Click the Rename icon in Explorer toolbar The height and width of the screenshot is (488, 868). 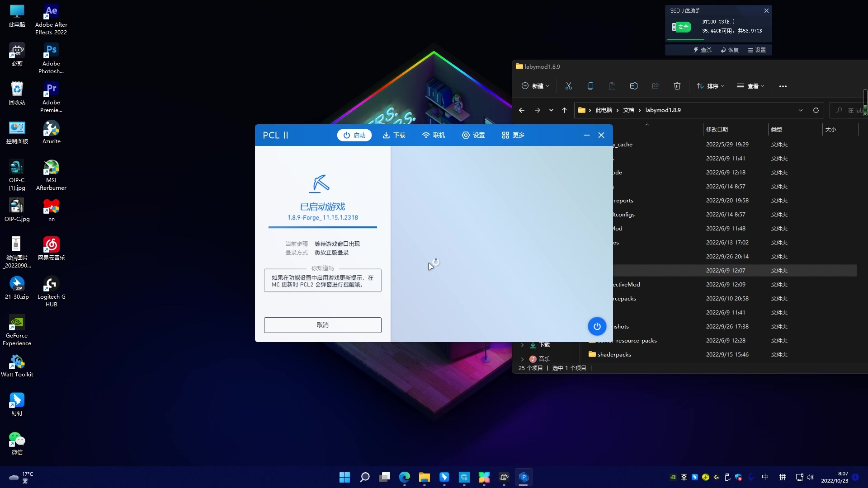634,86
